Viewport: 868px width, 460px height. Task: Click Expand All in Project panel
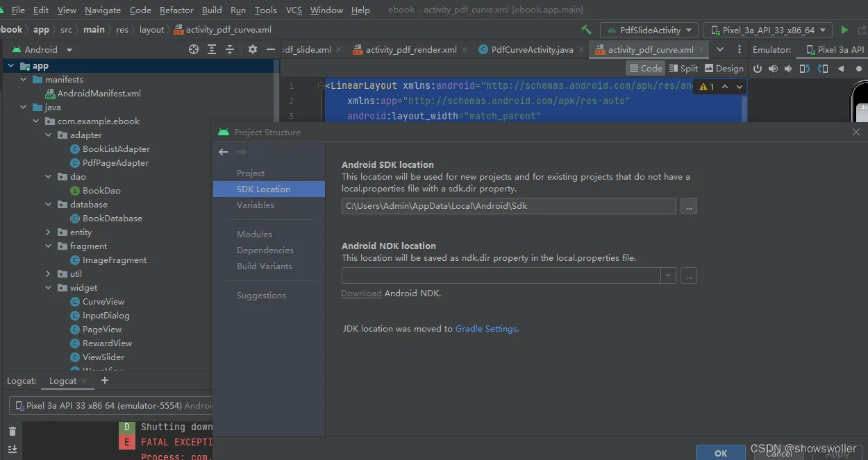coord(212,49)
